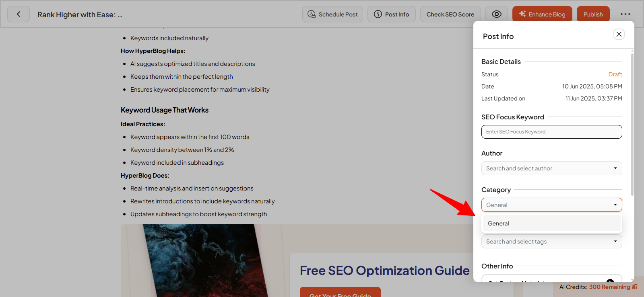This screenshot has height=297, width=644.
Task: Preview the post with the eye icon
Action: 497,14
